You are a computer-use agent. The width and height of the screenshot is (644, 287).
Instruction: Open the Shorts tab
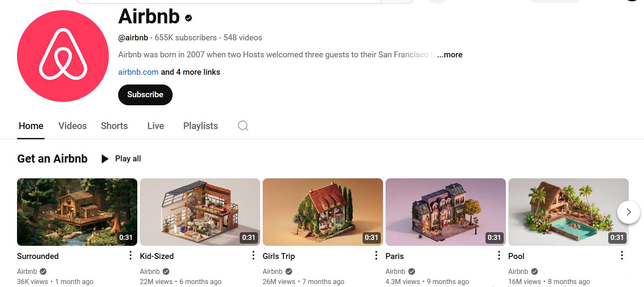pyautogui.click(x=114, y=126)
